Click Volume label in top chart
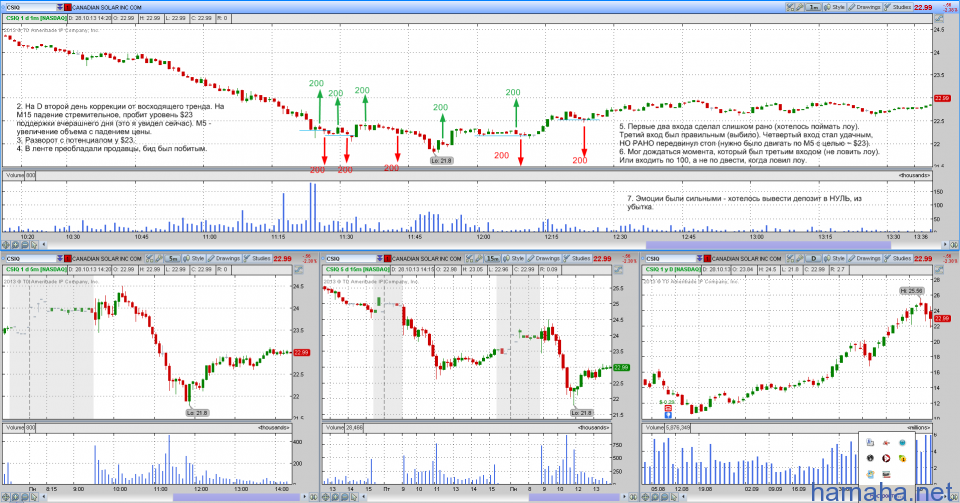960x503 pixels. pyautogui.click(x=15, y=175)
